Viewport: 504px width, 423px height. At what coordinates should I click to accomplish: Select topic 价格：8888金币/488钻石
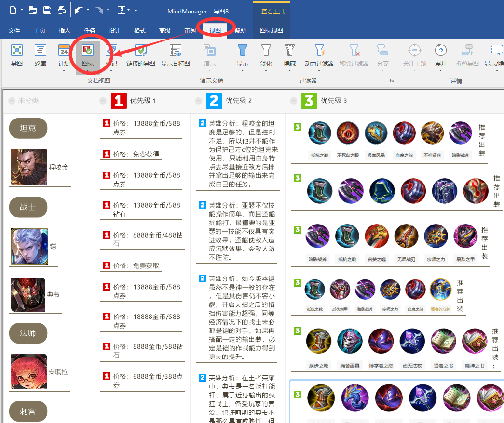pyautogui.click(x=143, y=239)
